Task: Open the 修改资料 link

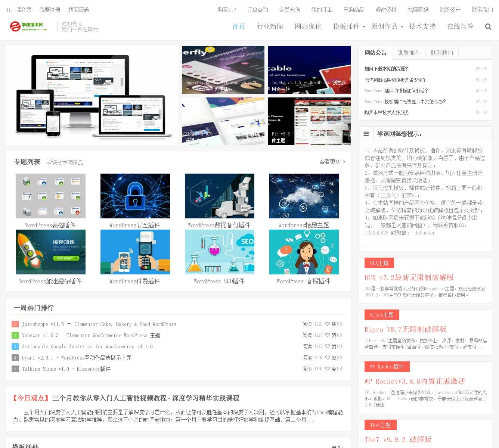Action: coord(386,10)
